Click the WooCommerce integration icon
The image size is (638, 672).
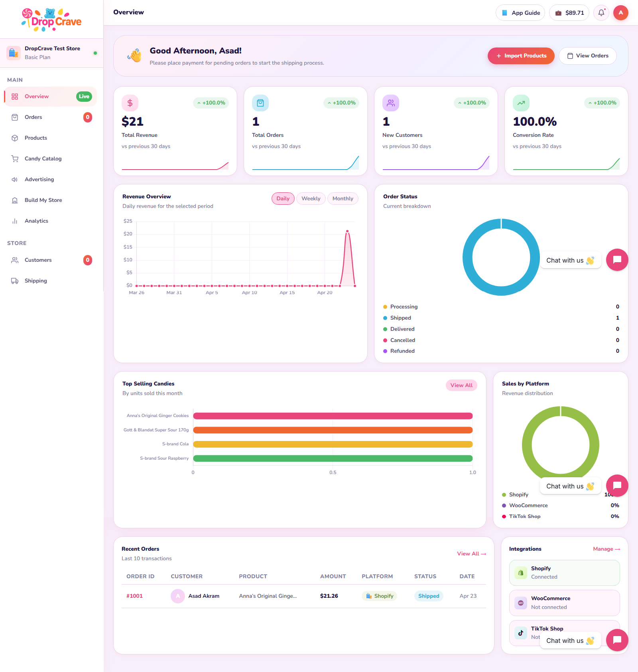pyautogui.click(x=521, y=603)
